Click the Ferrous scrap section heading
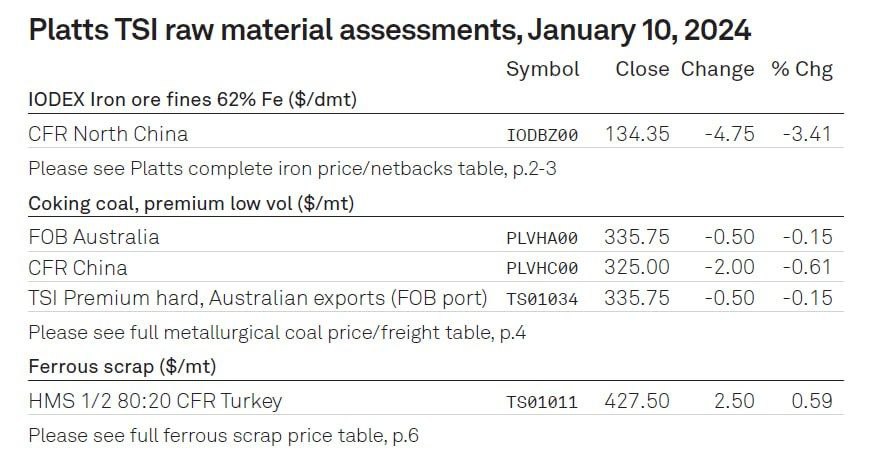Image resolution: width=879 pixels, height=462 pixels. pyautogui.click(x=122, y=367)
